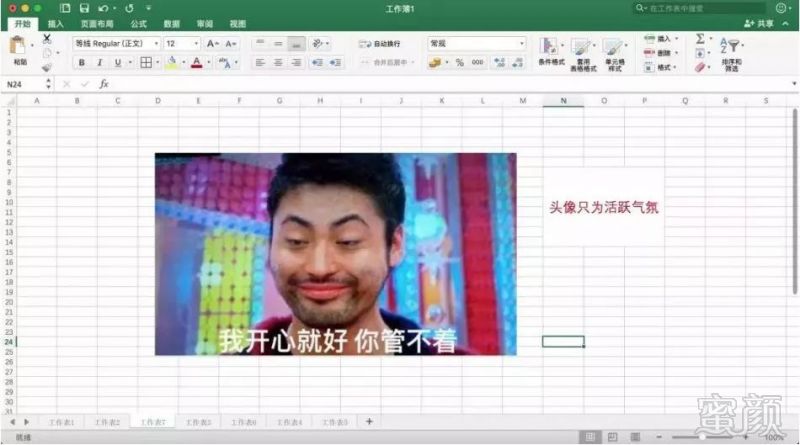Switch to the 插入 ribbon tab

click(56, 24)
